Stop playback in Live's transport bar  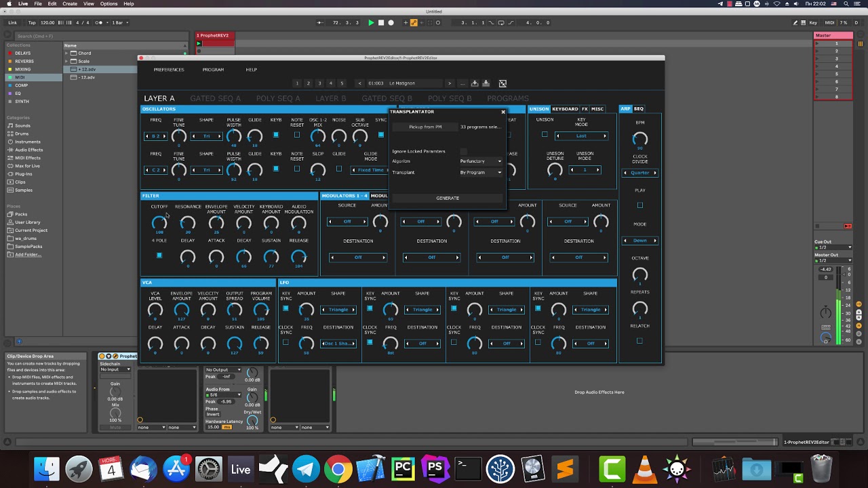[381, 22]
